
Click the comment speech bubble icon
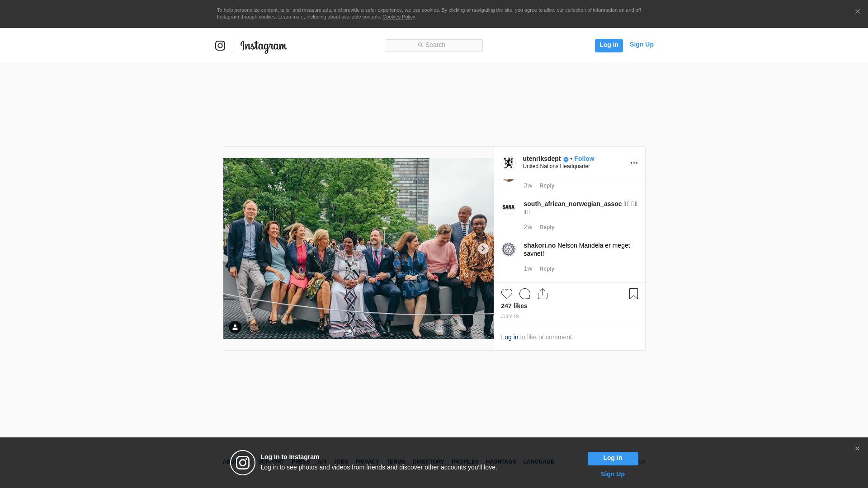coord(525,294)
